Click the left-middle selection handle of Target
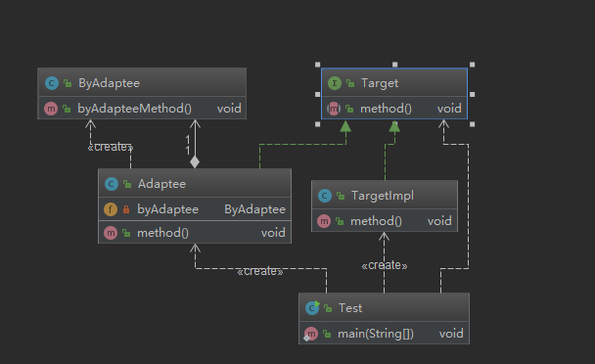 [318, 94]
